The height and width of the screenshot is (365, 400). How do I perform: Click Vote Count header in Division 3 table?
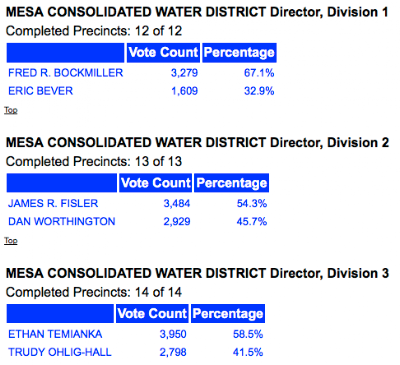(x=152, y=313)
